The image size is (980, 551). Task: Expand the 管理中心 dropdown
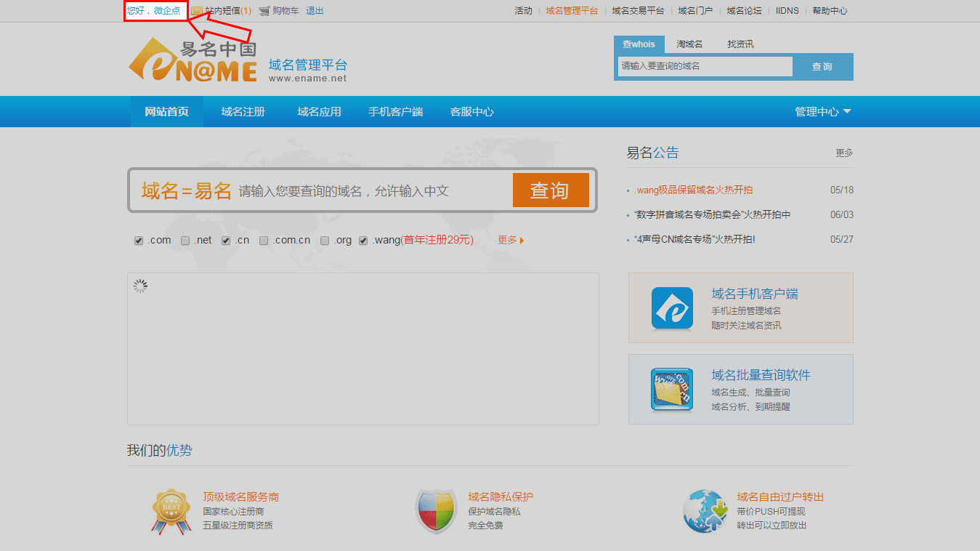tap(823, 112)
